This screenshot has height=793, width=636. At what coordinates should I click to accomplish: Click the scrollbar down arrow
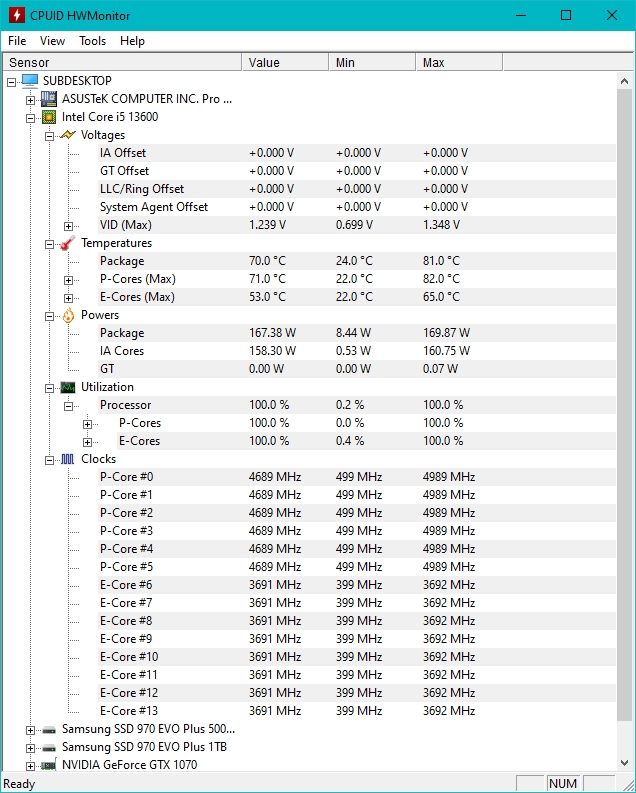[624, 763]
